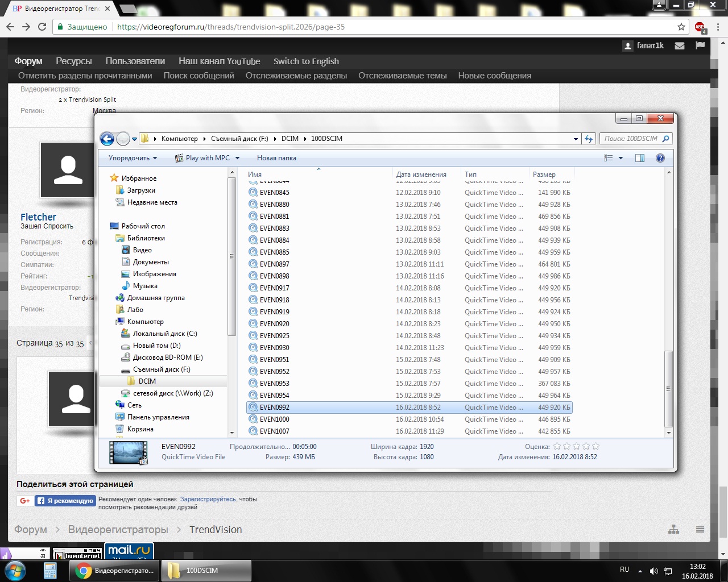Select 'Локальный диск (C:)' in navigation tree
The image size is (728, 582).
(x=165, y=334)
